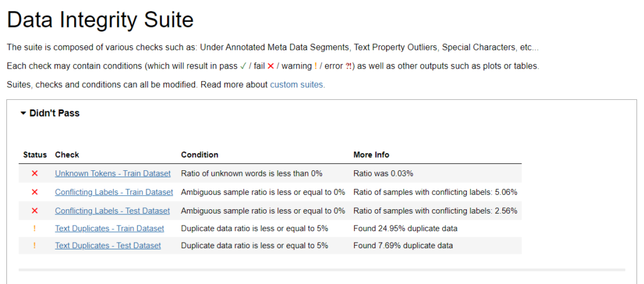
Task: Click the Condition column header
Action: [x=199, y=155]
